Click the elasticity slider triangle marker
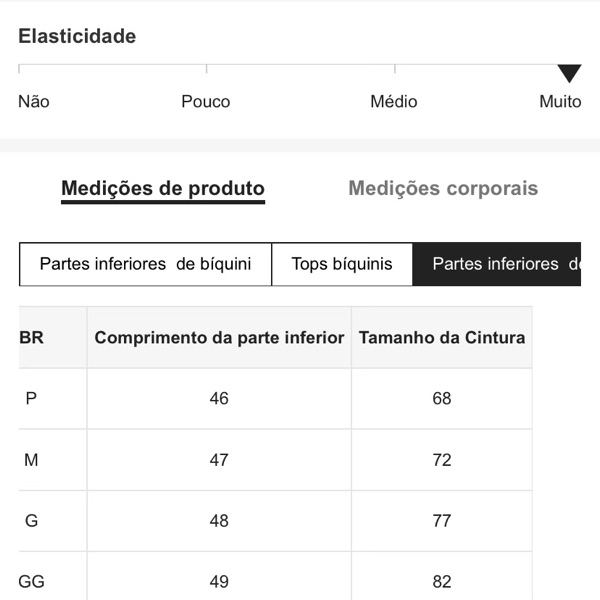This screenshot has width=600, height=600. [x=569, y=73]
